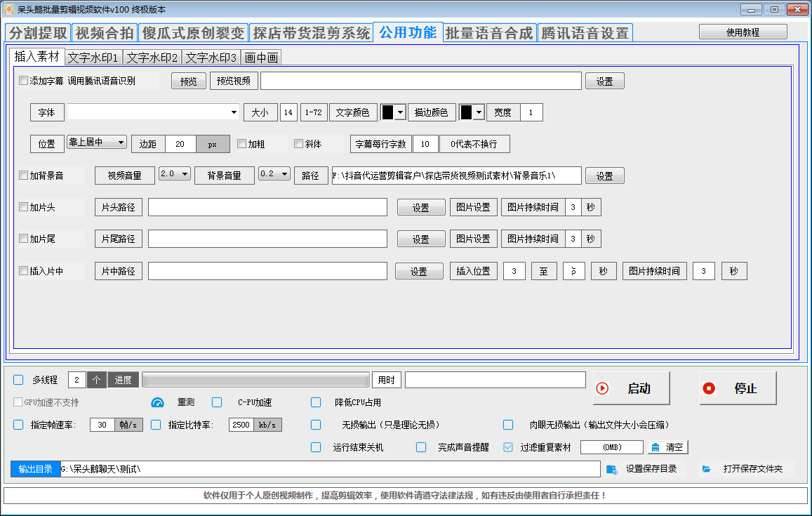Open the 字体 font dropdown

coord(232,112)
